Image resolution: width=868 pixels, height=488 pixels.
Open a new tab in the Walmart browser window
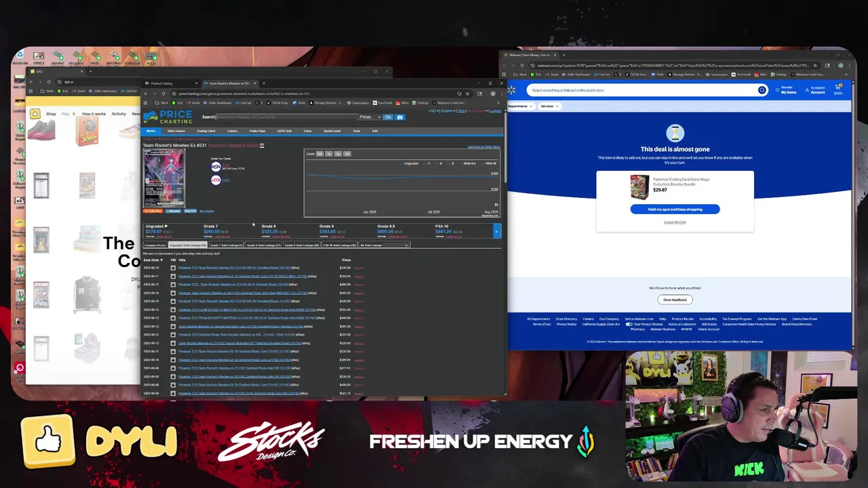point(564,55)
